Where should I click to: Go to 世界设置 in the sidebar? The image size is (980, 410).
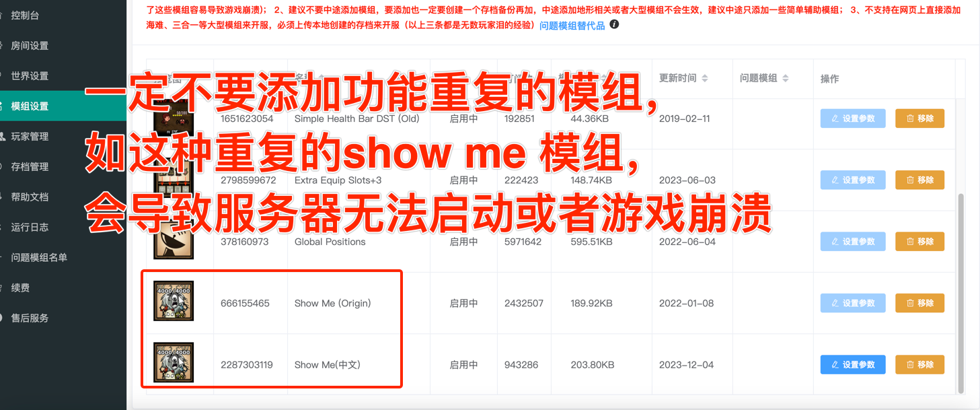point(30,75)
